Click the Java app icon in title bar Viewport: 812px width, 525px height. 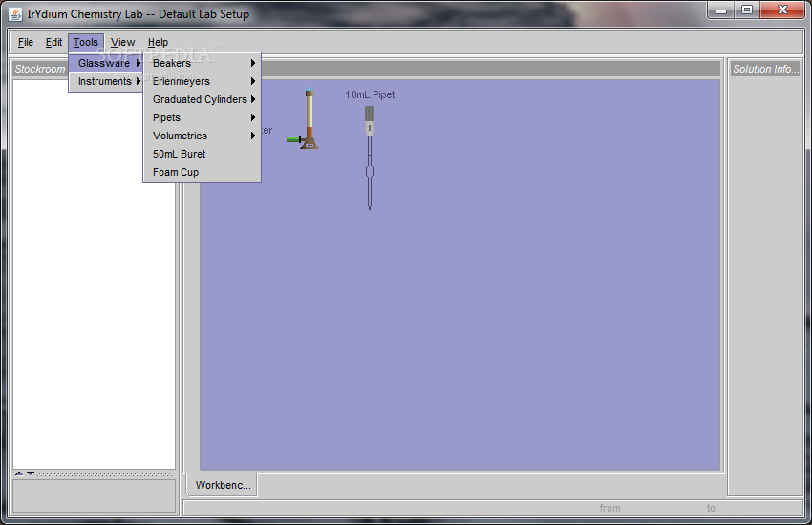(x=16, y=14)
